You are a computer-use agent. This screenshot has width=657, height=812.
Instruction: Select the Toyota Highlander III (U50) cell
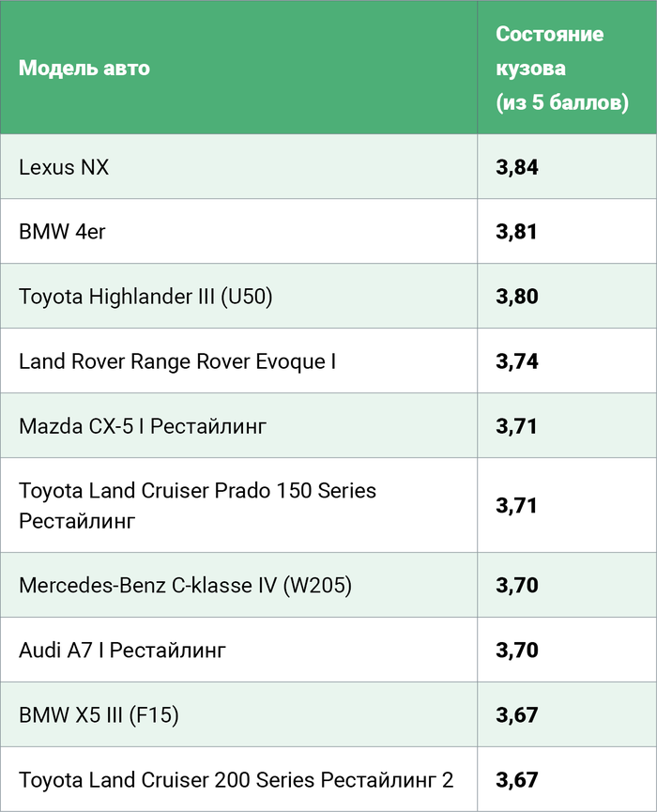(x=145, y=296)
